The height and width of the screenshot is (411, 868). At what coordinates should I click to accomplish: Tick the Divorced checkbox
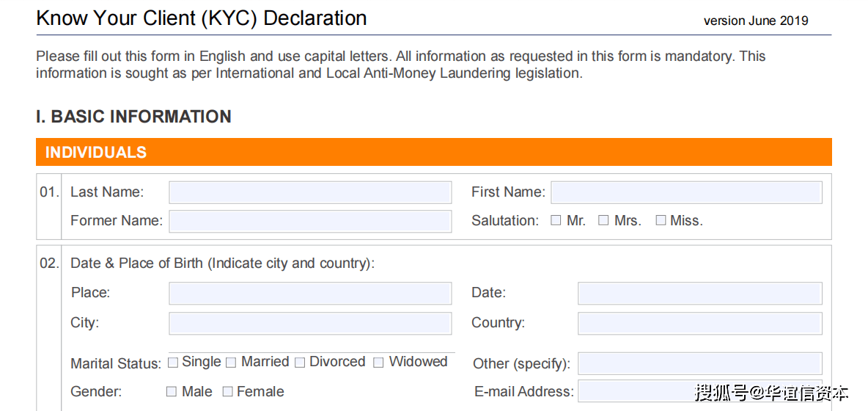click(300, 362)
